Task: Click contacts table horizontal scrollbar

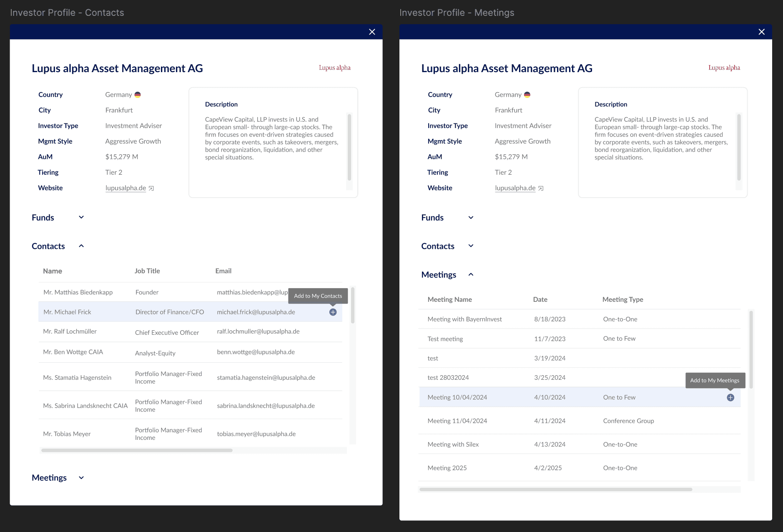Action: click(137, 450)
